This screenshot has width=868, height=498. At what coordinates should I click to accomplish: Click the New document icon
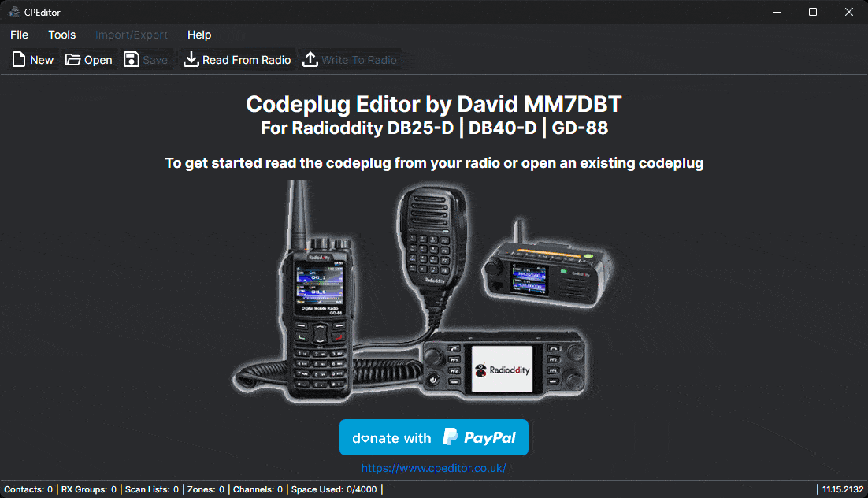point(19,59)
